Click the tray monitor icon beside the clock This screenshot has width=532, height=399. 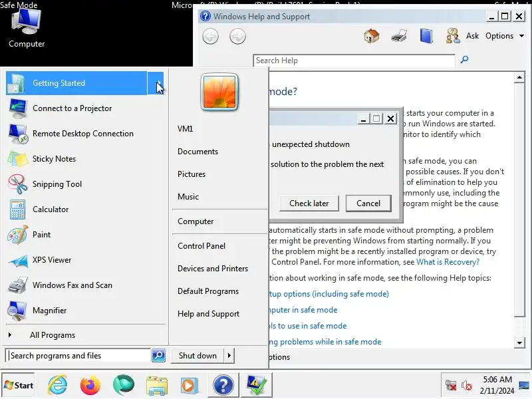coord(524,385)
